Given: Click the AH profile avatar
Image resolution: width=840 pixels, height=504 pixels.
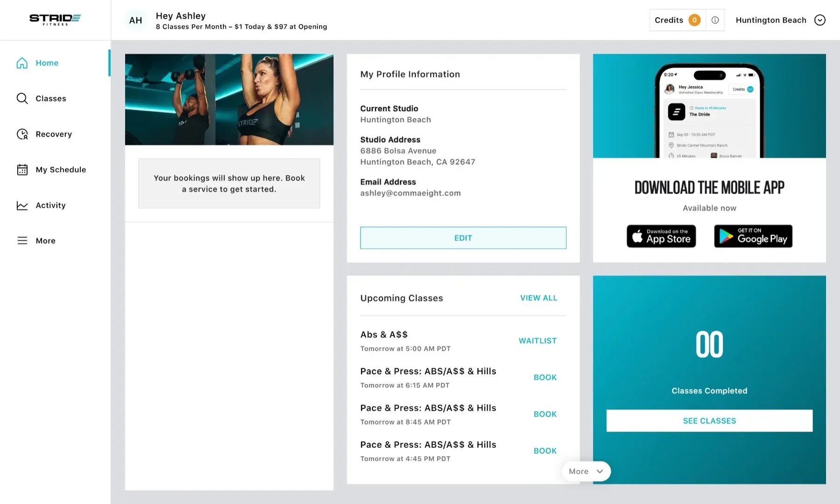Looking at the screenshot, I should [x=136, y=20].
